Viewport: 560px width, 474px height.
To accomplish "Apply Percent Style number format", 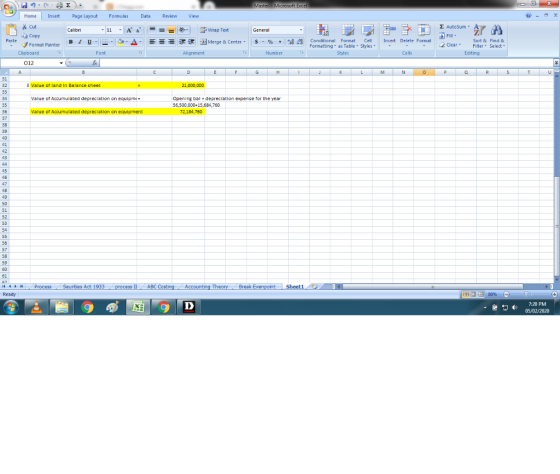I will tap(270, 42).
